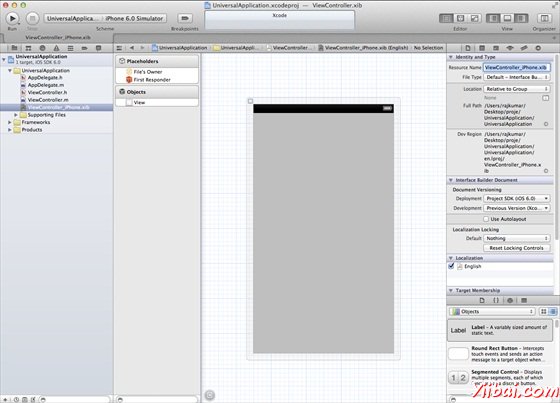Hide the Utilities pane via View button

[x=521, y=18]
